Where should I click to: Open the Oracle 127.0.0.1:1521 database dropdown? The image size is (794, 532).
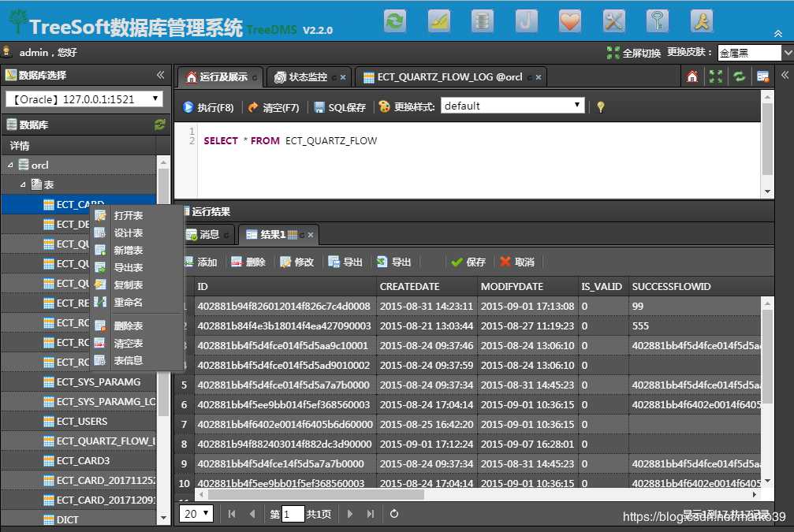point(84,99)
